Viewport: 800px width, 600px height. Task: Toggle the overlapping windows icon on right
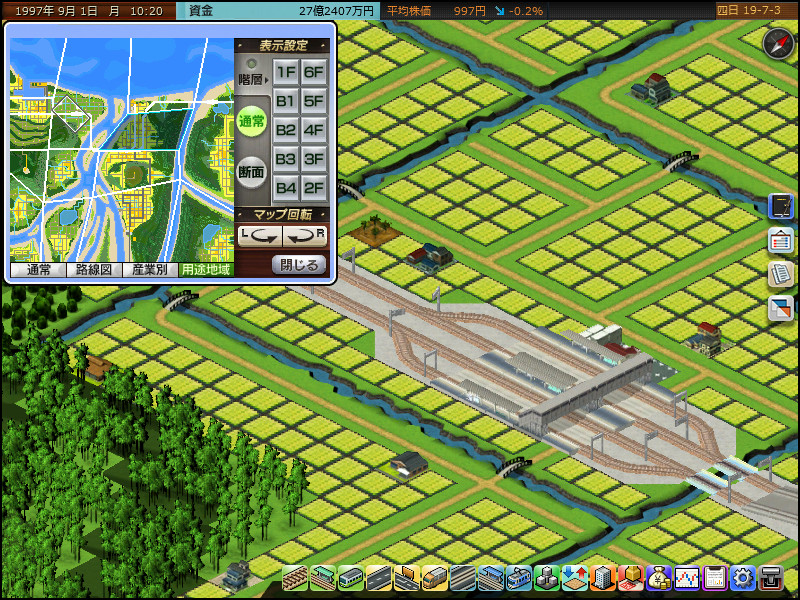coord(781,308)
